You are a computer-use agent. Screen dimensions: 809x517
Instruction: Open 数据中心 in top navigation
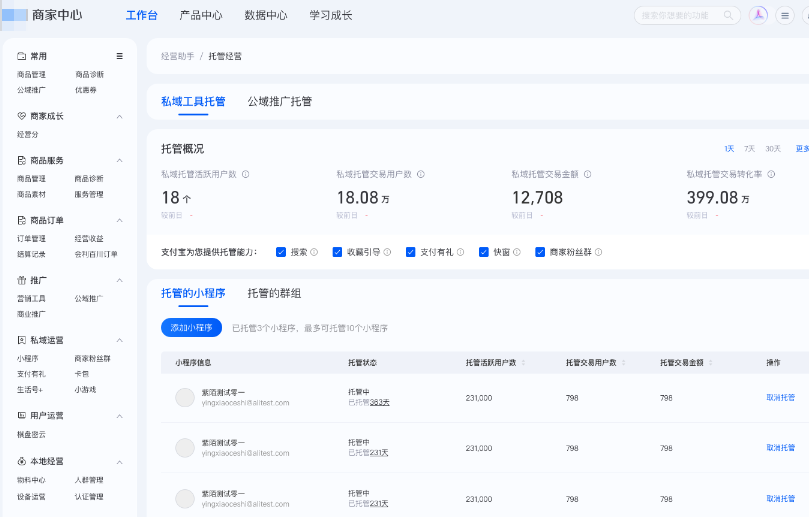[x=266, y=15]
